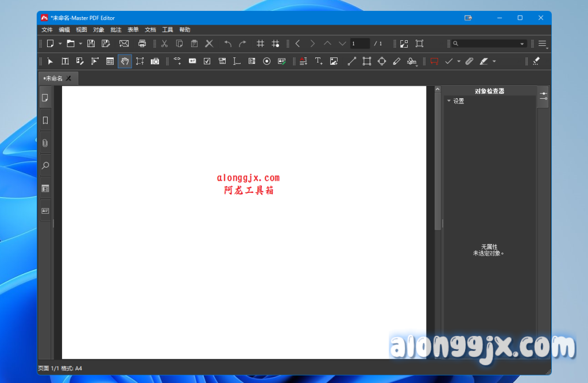Select the *未命名 document tab
The width and height of the screenshot is (588, 383).
click(53, 78)
